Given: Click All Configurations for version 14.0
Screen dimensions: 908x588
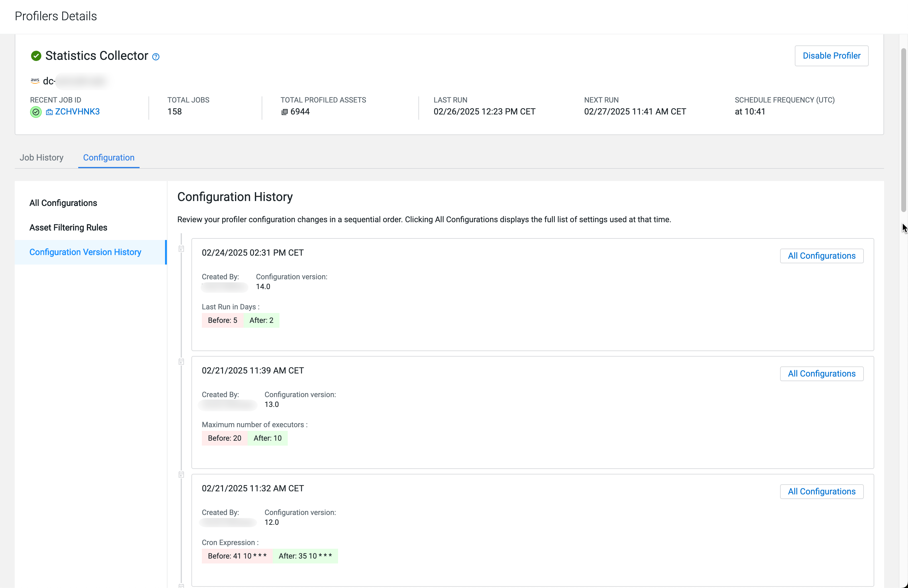Looking at the screenshot, I should [821, 256].
